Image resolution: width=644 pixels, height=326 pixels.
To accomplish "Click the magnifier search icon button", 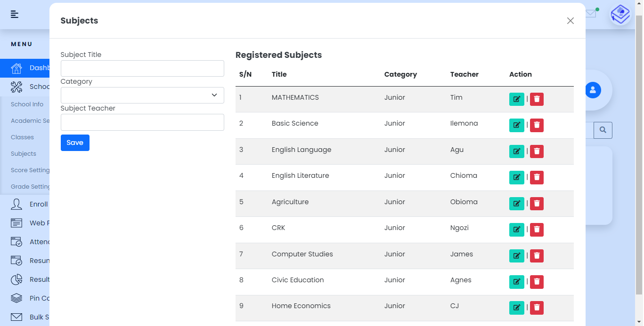I will (x=603, y=130).
